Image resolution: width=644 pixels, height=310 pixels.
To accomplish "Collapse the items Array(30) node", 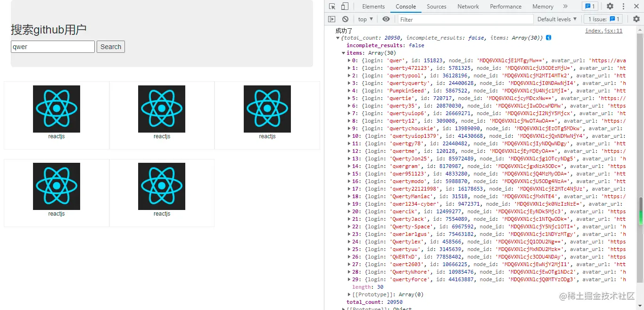I will [343, 53].
